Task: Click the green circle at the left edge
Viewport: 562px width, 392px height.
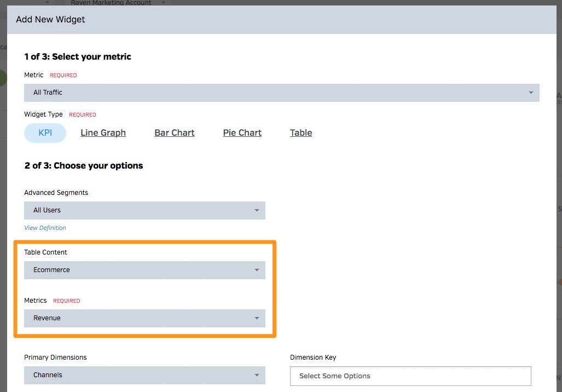Action: click(3, 78)
